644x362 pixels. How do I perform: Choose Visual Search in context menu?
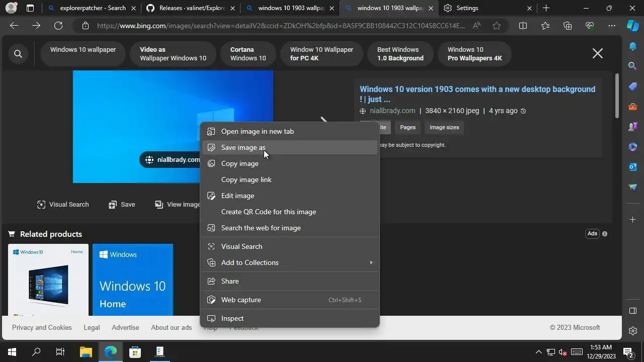[x=290, y=246]
